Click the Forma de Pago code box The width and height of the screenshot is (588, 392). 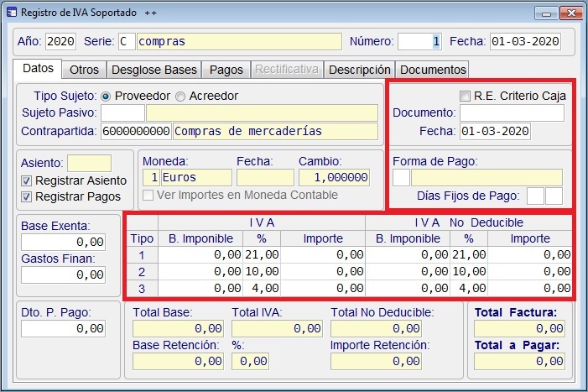point(401,177)
